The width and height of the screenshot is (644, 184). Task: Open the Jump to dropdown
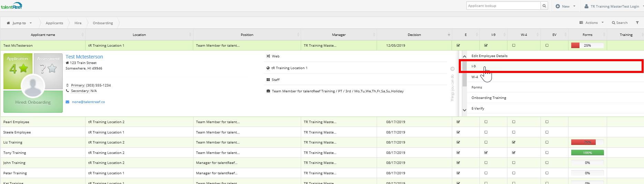19,23
